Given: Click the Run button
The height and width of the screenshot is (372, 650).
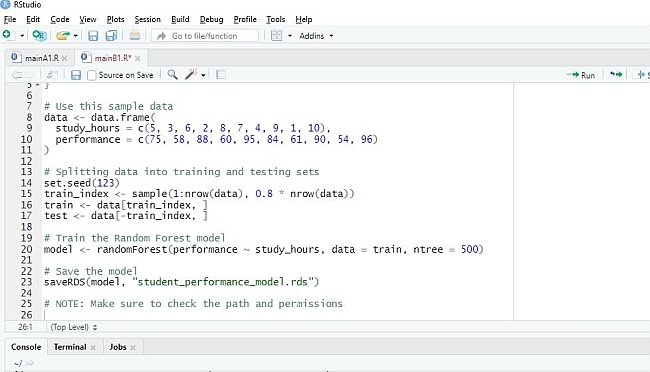Looking at the screenshot, I should (x=581, y=75).
